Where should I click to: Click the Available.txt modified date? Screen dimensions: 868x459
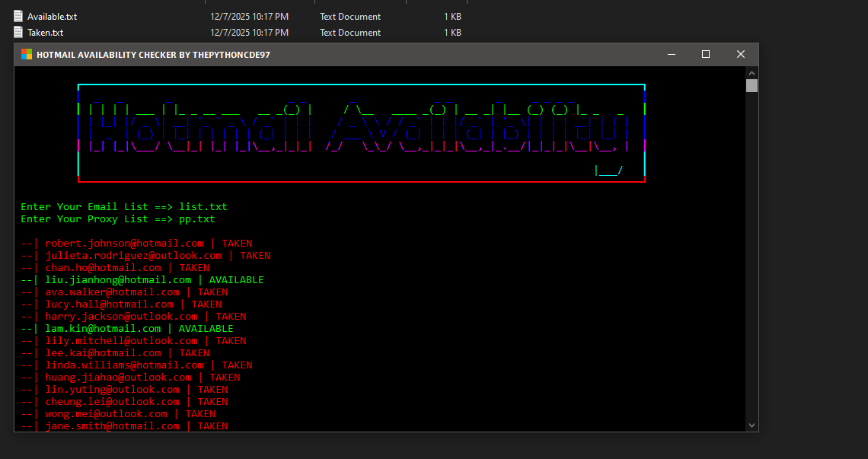point(249,17)
